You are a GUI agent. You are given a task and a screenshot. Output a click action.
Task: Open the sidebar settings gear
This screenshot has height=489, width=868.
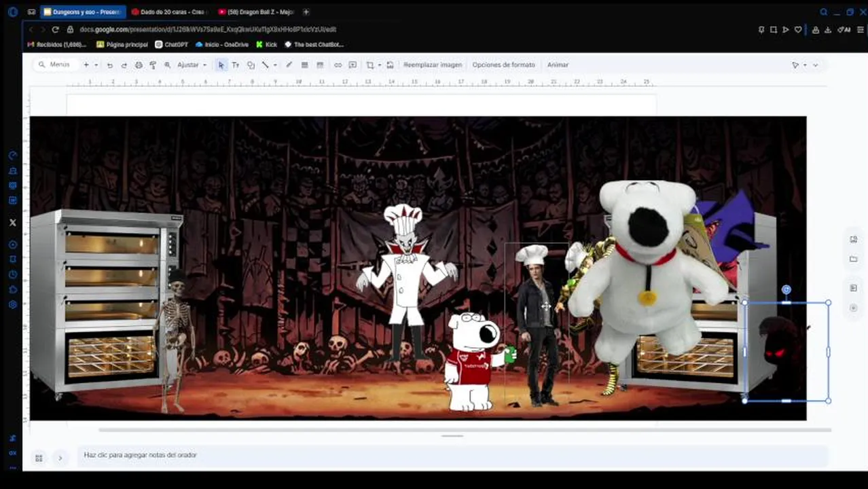(x=12, y=305)
